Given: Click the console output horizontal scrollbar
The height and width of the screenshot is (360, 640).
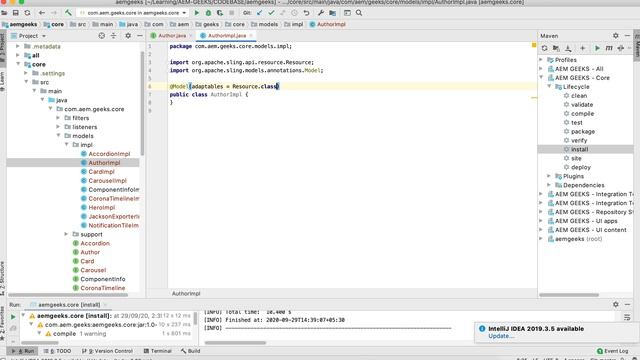Looking at the screenshot, I should pos(235,343).
